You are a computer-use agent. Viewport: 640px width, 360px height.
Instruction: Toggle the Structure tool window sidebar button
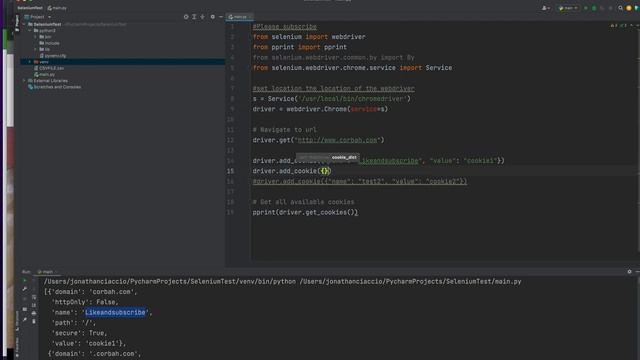tap(17, 321)
